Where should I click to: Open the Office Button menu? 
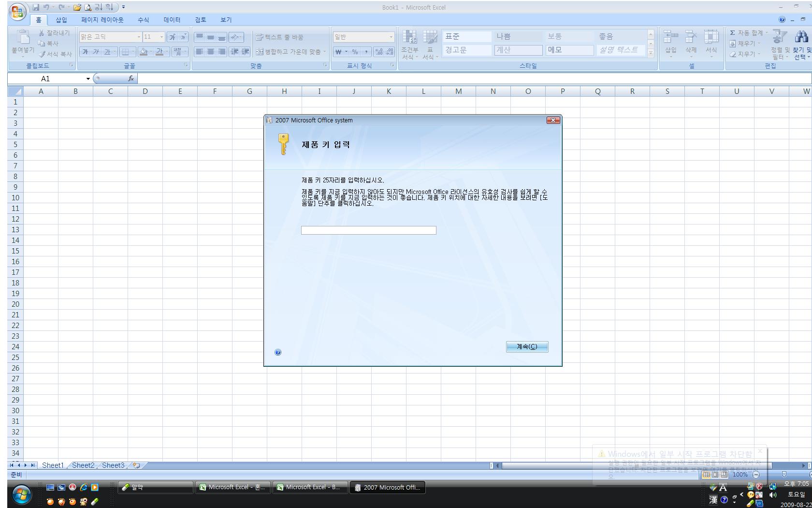click(x=17, y=12)
